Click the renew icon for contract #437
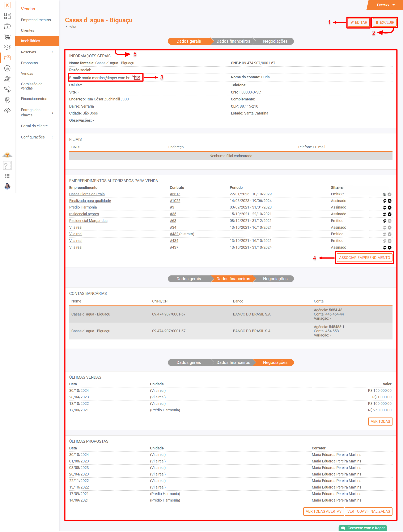This screenshot has width=403, height=532. click(384, 248)
